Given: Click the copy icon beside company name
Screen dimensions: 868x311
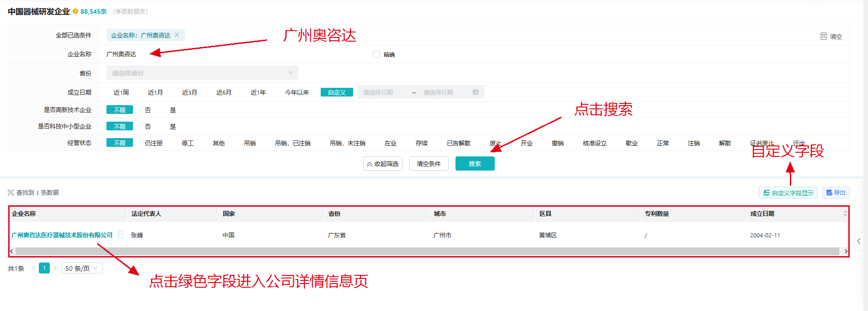Looking at the screenshot, I should coord(121,235).
